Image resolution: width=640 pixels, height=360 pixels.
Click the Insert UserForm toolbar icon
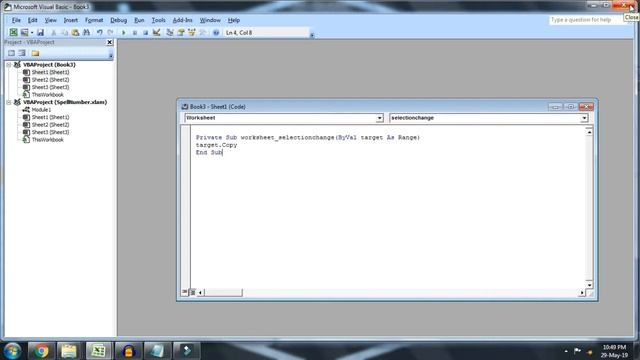[24, 32]
